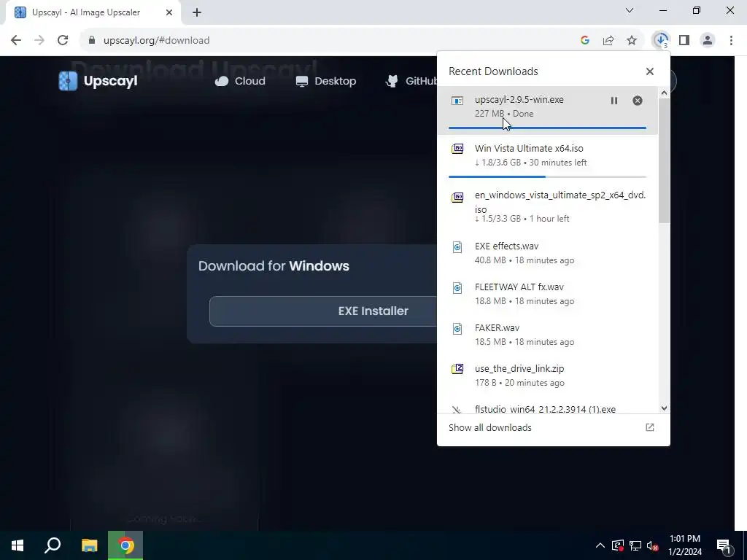Click upscayl download progress bar
Viewport: 747px width, 560px height.
click(547, 128)
